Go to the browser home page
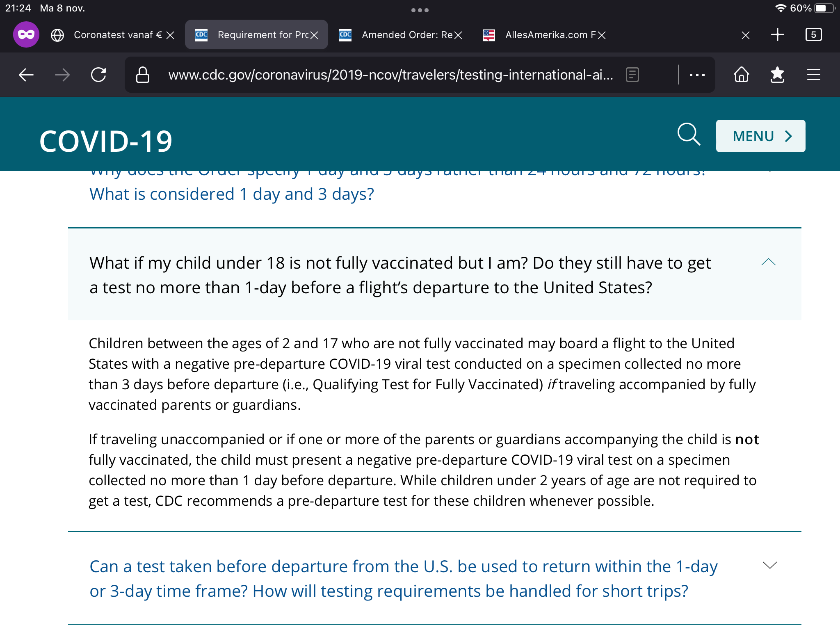 741,75
